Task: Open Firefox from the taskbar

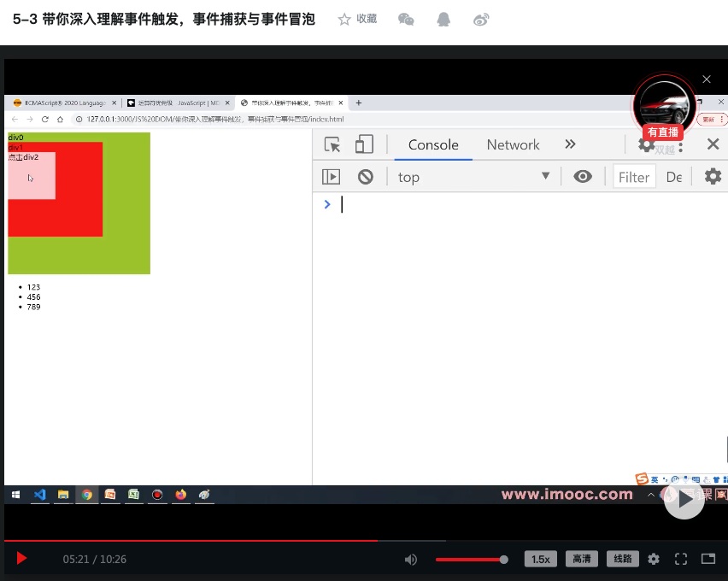Action: [x=180, y=495]
